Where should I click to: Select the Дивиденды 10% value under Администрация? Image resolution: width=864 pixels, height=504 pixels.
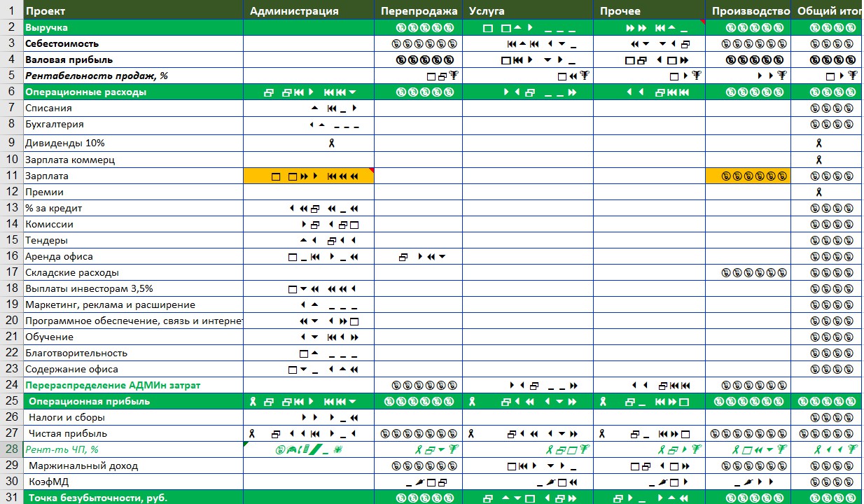(x=309, y=142)
